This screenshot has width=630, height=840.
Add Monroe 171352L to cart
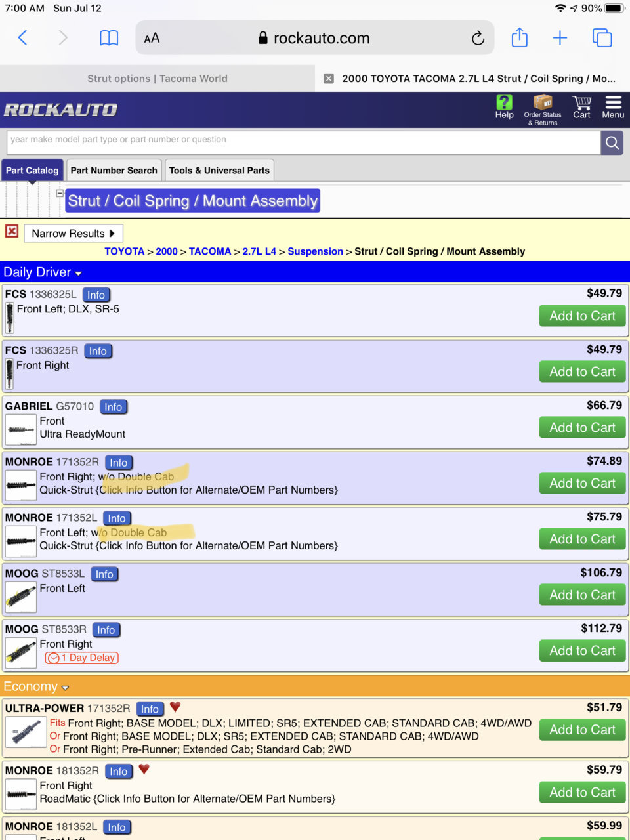pos(582,539)
